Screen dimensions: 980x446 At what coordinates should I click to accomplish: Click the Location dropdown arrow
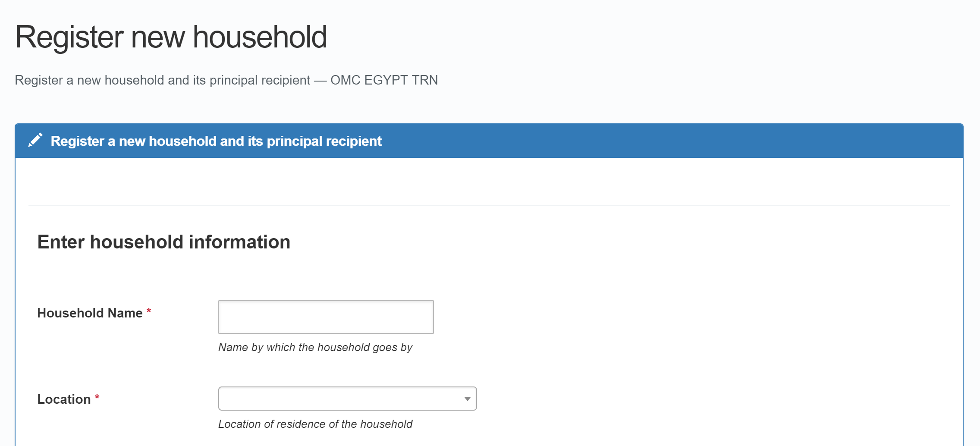pyautogui.click(x=467, y=399)
